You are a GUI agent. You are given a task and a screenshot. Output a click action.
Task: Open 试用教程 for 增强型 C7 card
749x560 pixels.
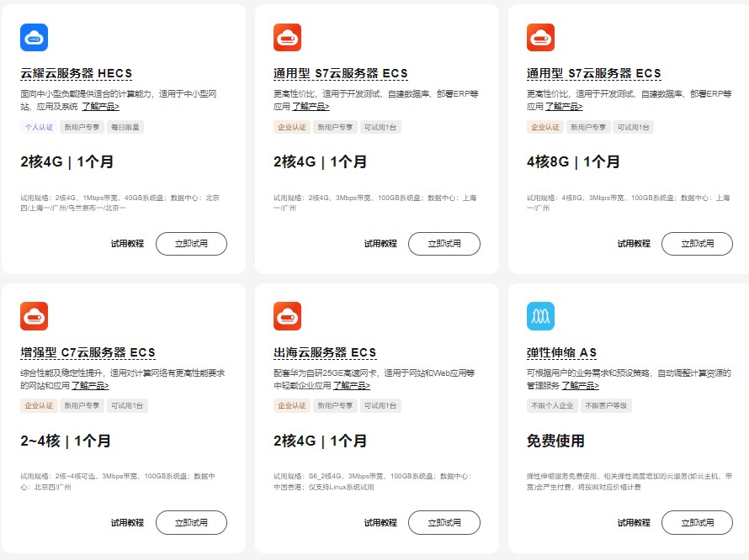pyautogui.click(x=127, y=522)
